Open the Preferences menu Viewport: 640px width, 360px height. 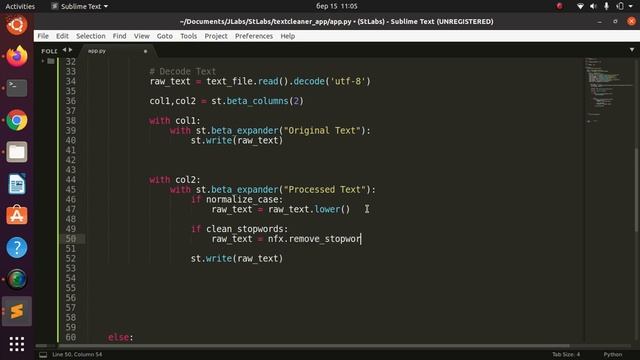[x=254, y=36]
